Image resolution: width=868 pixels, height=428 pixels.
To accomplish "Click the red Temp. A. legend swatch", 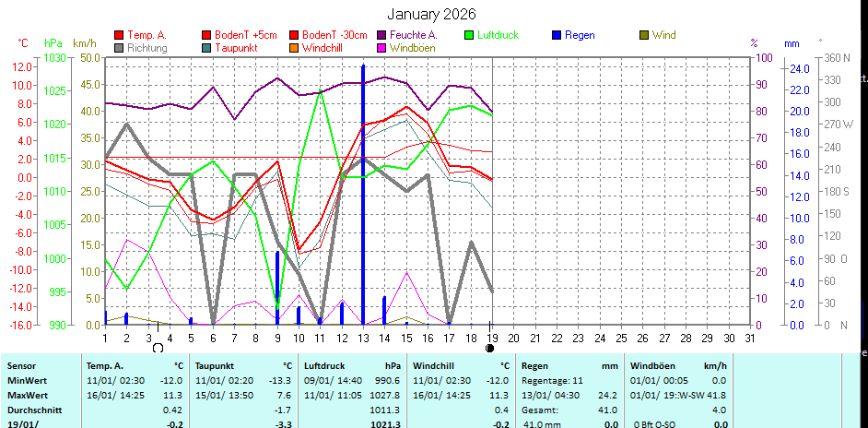I will 119,36.
